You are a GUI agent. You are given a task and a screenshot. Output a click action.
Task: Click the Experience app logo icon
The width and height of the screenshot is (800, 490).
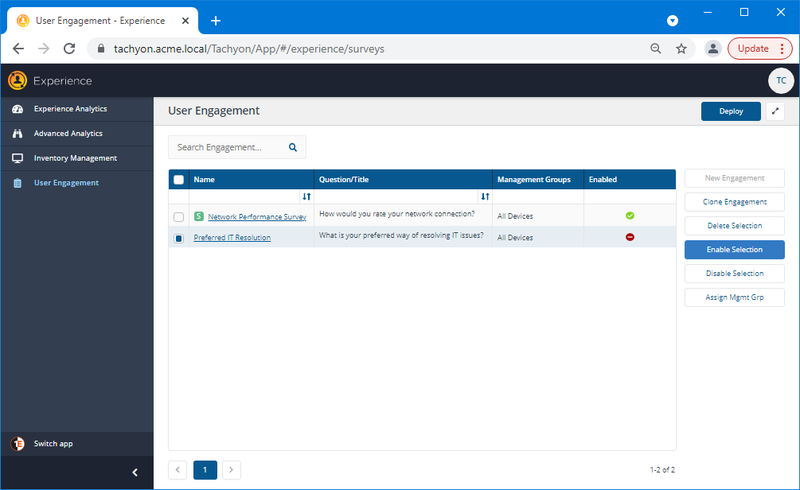[x=17, y=81]
